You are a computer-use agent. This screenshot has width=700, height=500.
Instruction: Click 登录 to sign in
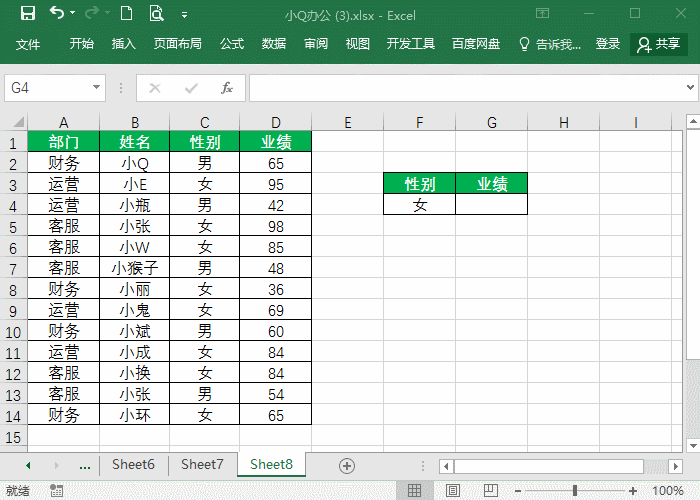coord(608,43)
